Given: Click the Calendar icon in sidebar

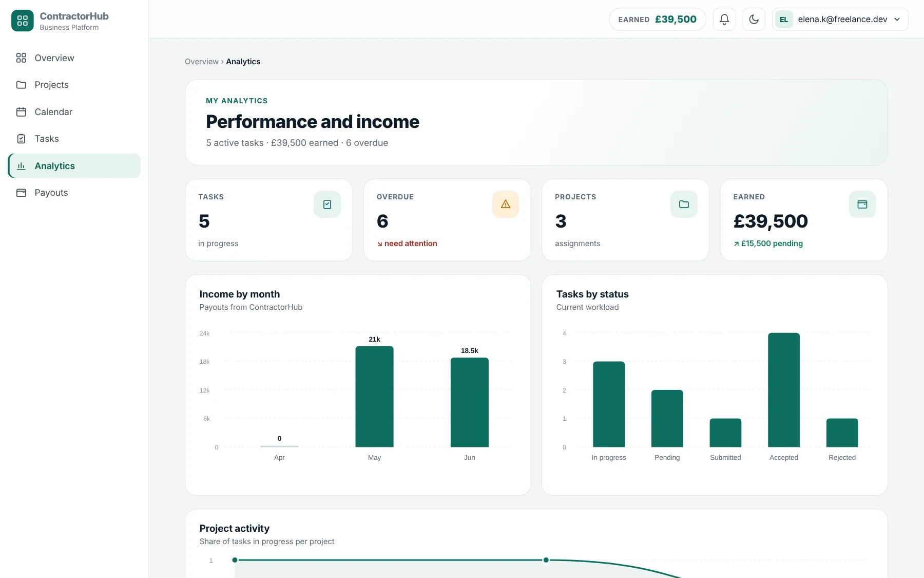Looking at the screenshot, I should coord(21,112).
